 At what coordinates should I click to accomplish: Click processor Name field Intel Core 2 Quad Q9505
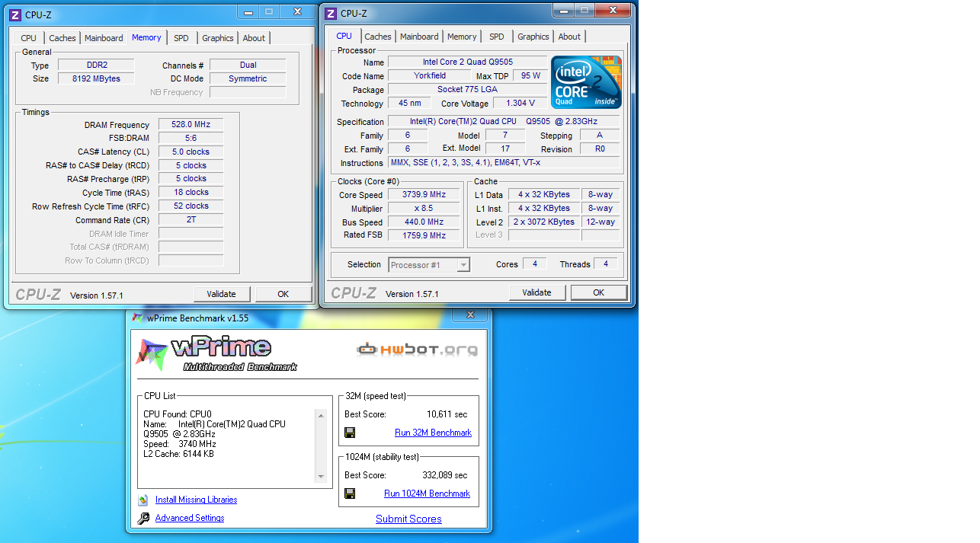467,62
